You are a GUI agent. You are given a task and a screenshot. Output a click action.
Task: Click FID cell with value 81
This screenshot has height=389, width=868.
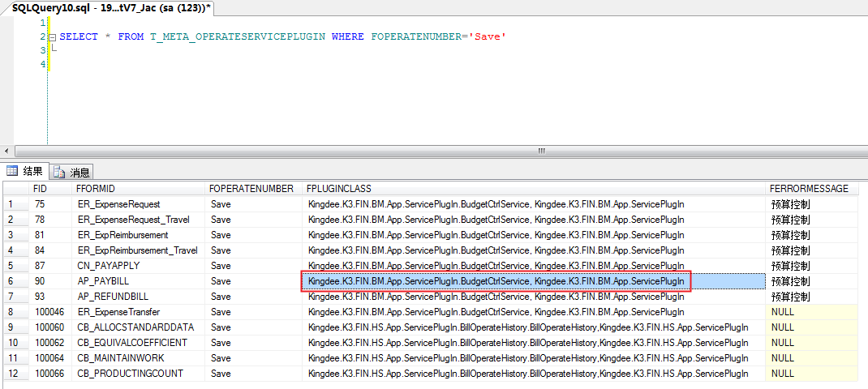51,235
